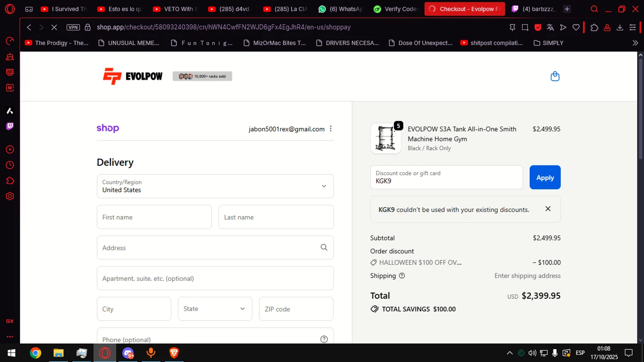Open the red profile account icon
644x362 pixels.
[607, 27]
